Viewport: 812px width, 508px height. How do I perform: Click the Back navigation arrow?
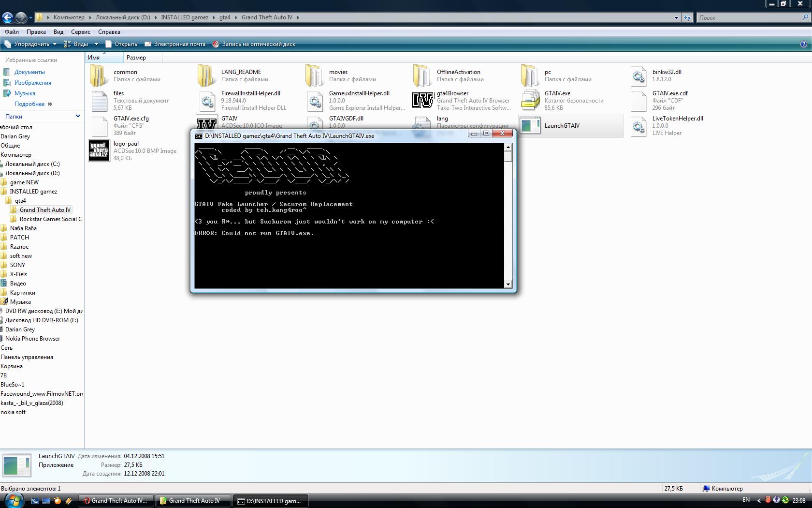(x=7, y=17)
